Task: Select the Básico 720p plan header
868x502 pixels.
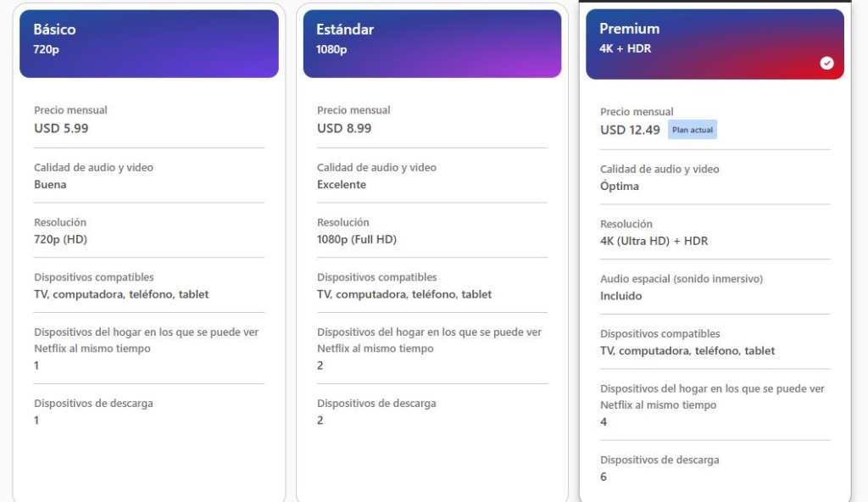Action: click(149, 43)
